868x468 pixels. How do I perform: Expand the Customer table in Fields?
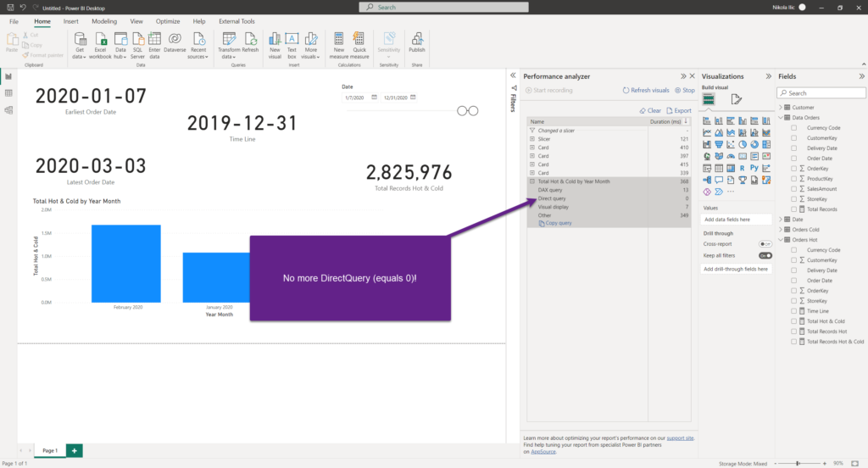781,108
